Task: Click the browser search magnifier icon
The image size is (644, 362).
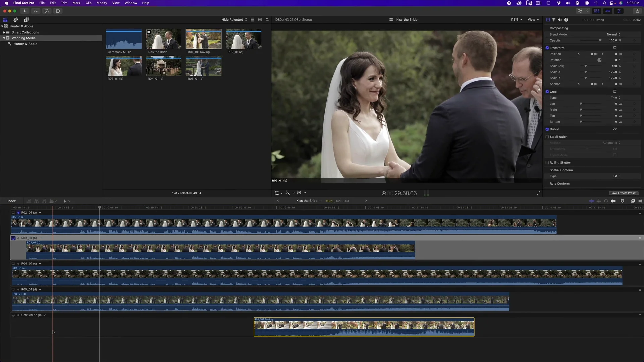Action: (267, 20)
